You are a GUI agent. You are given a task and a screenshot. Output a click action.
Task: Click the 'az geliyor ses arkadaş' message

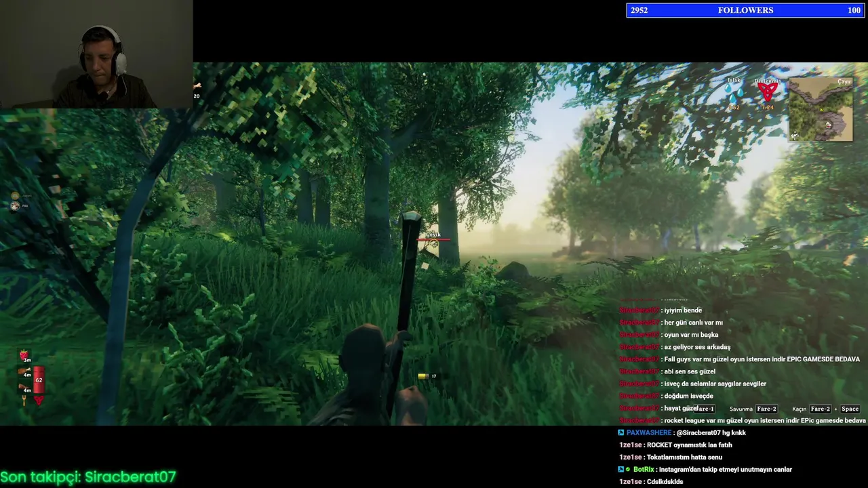coord(697,347)
